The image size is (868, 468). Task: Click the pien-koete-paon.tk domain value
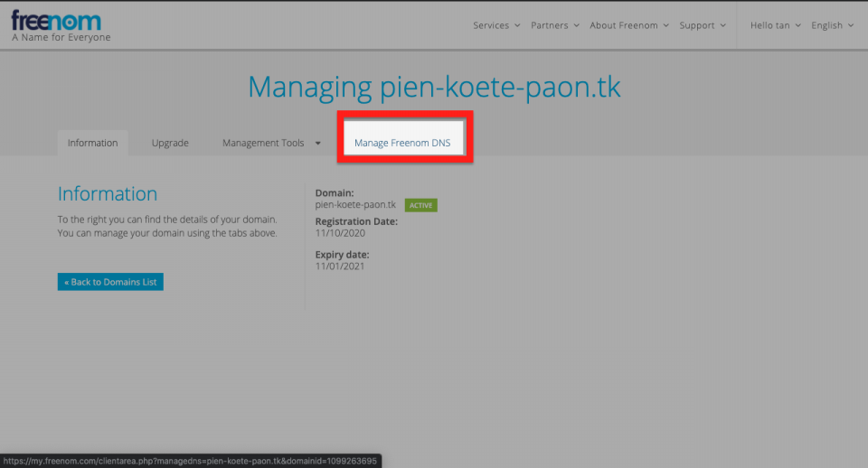[x=355, y=205]
